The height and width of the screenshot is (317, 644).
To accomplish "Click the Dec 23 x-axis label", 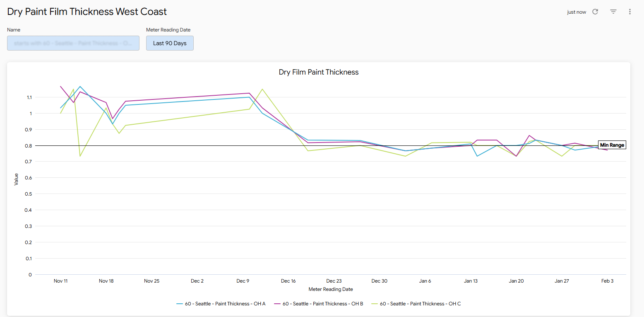I will point(334,281).
